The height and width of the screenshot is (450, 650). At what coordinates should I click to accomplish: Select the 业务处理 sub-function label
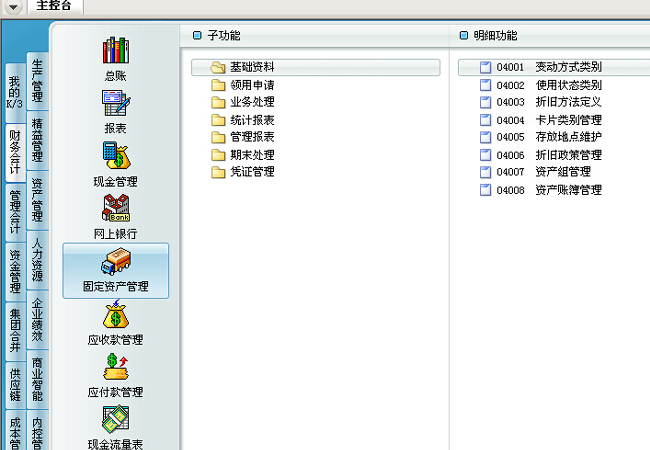coord(252,102)
